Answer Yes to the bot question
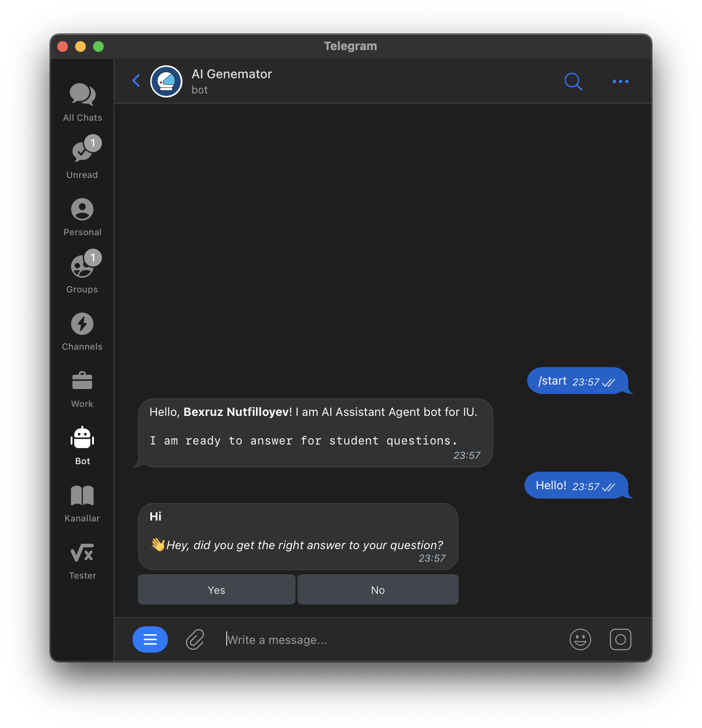The width and height of the screenshot is (702, 728). pos(216,590)
